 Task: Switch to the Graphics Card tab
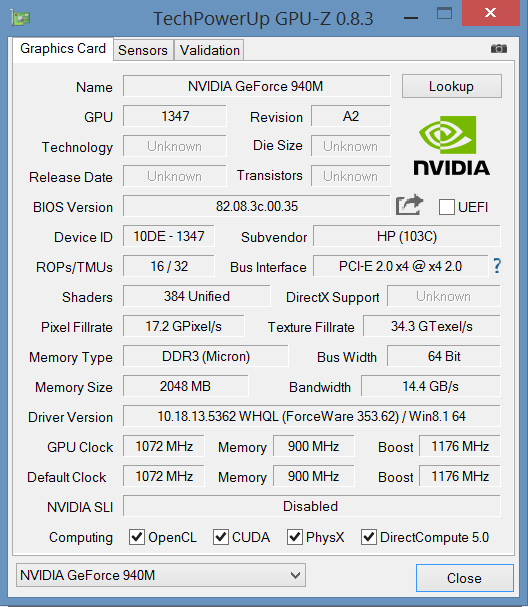tap(63, 49)
